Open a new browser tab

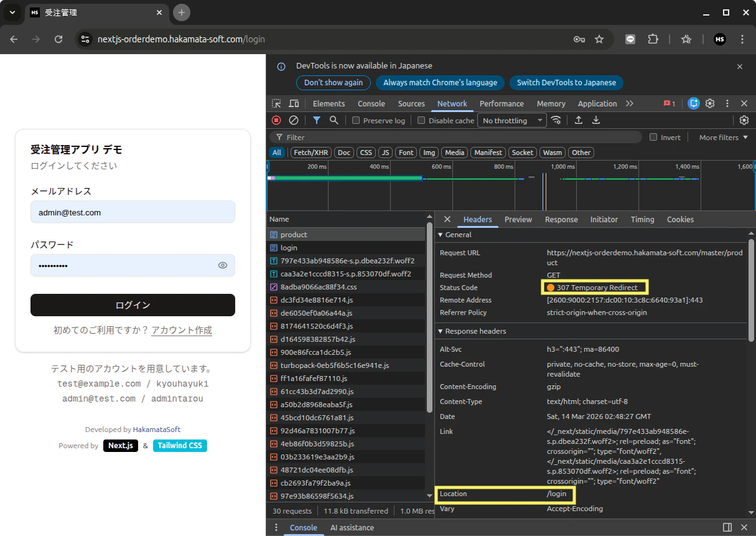[182, 12]
